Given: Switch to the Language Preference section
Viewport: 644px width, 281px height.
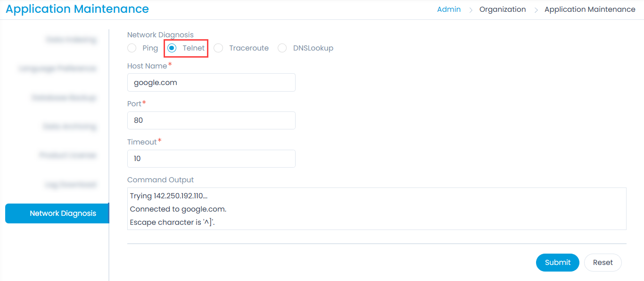Looking at the screenshot, I should [58, 69].
